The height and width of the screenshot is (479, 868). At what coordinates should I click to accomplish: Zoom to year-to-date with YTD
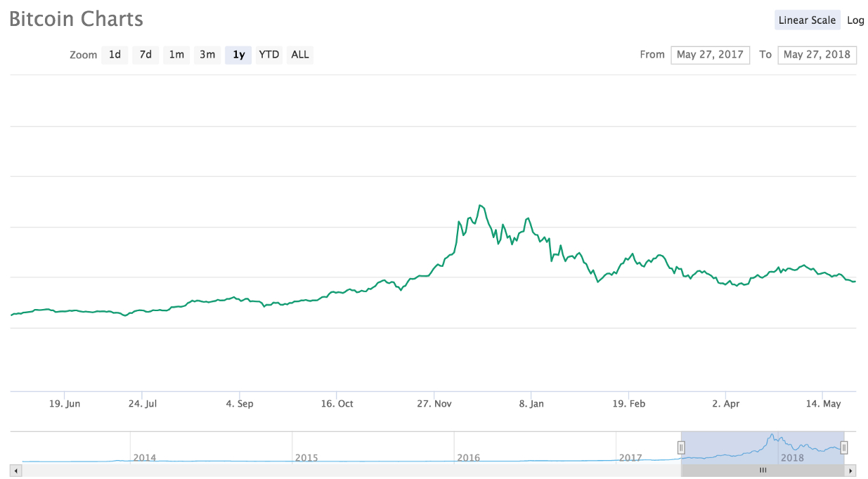point(269,55)
